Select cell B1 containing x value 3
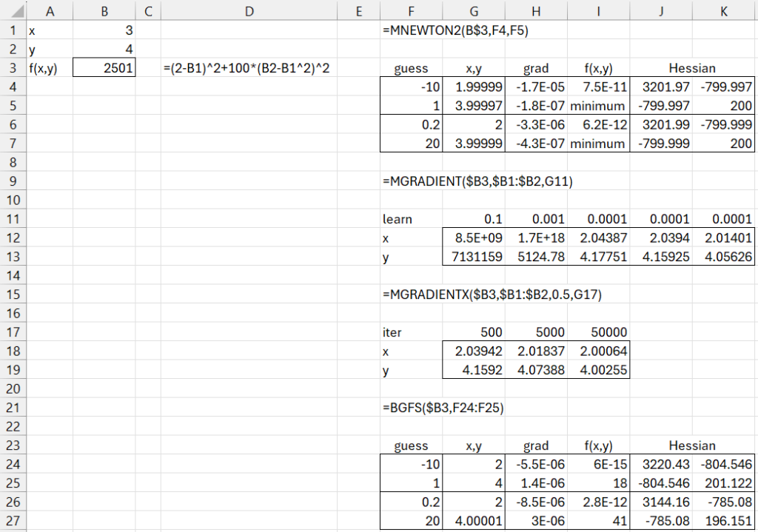The image size is (758, 532). pos(104,30)
